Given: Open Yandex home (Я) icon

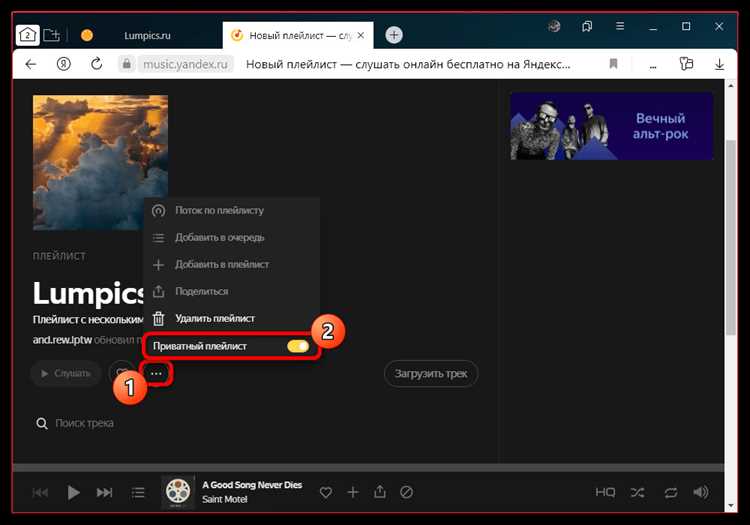Looking at the screenshot, I should (64, 64).
